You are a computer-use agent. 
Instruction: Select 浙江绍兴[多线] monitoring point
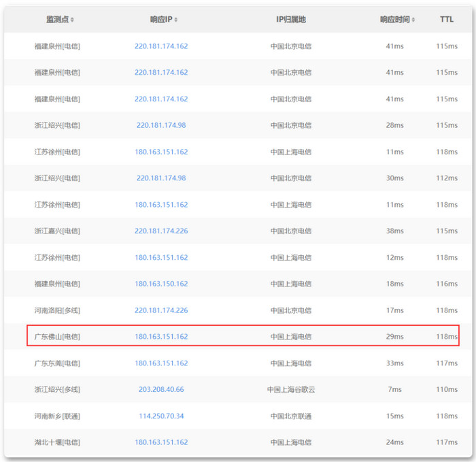coord(57,389)
